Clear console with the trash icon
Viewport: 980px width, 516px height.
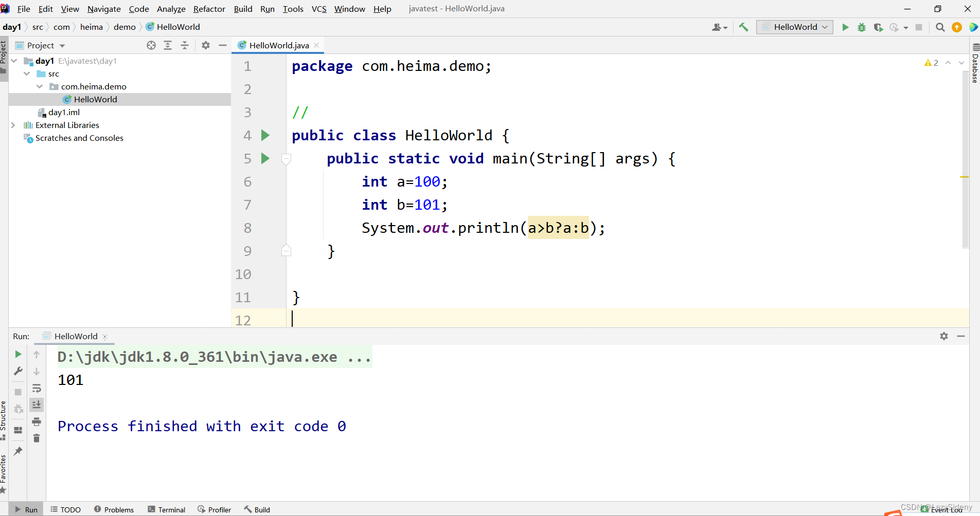point(37,438)
